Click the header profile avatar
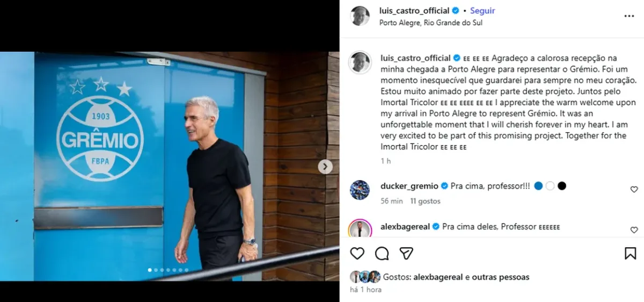This screenshot has width=644, height=302. (x=360, y=16)
